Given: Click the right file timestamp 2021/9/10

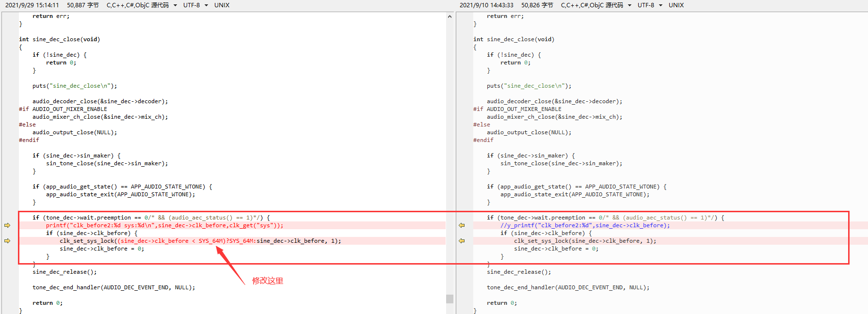Looking at the screenshot, I should tap(486, 5).
